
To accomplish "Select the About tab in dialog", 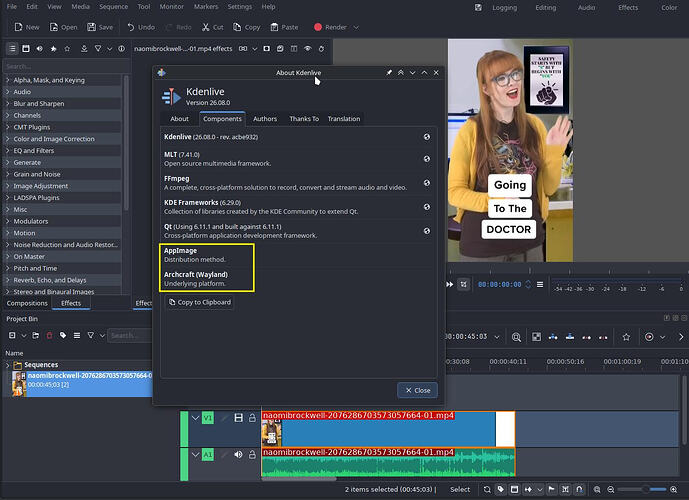I will tap(179, 119).
